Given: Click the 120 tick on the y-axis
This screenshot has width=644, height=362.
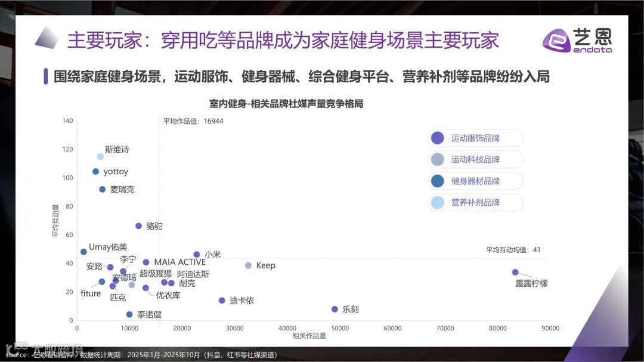Looking at the screenshot, I should [68, 149].
